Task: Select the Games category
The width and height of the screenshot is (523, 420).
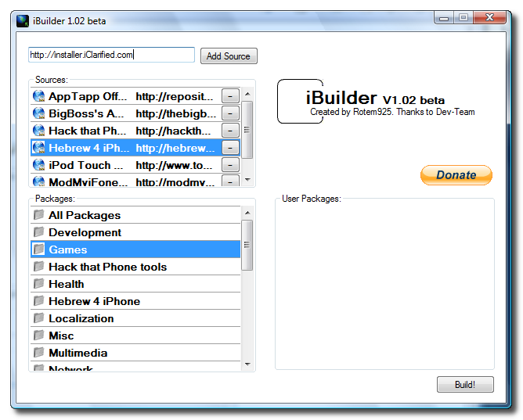Action: click(135, 249)
